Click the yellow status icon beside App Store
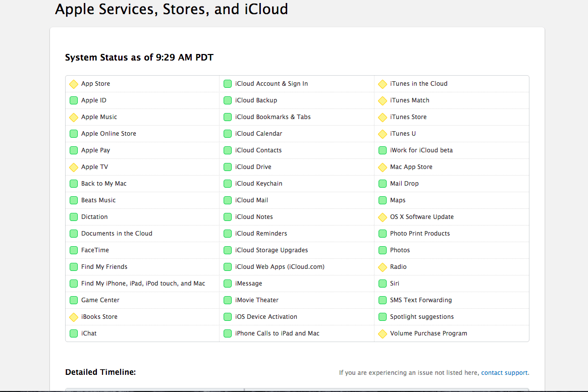This screenshot has width=588, height=392. [74, 84]
